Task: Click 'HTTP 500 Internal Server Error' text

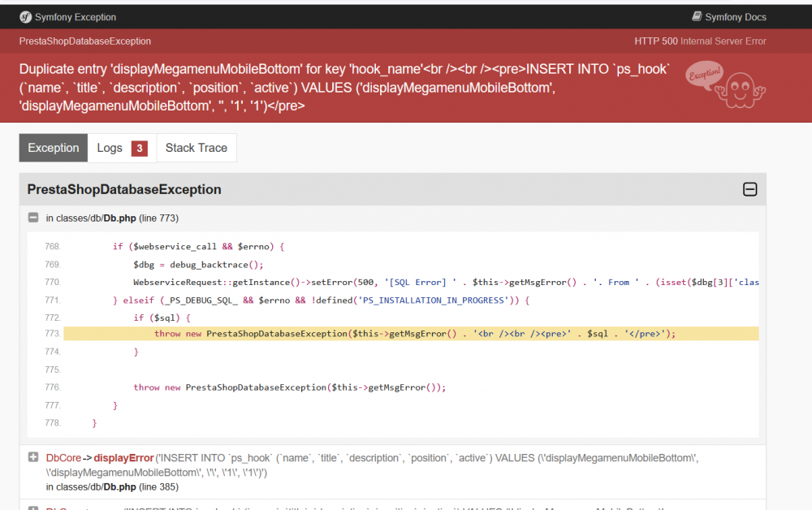Action: (x=700, y=41)
